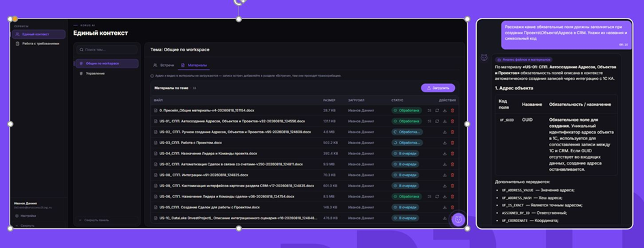
Task: Select the Общие по workspace topic
Action: pos(107,64)
